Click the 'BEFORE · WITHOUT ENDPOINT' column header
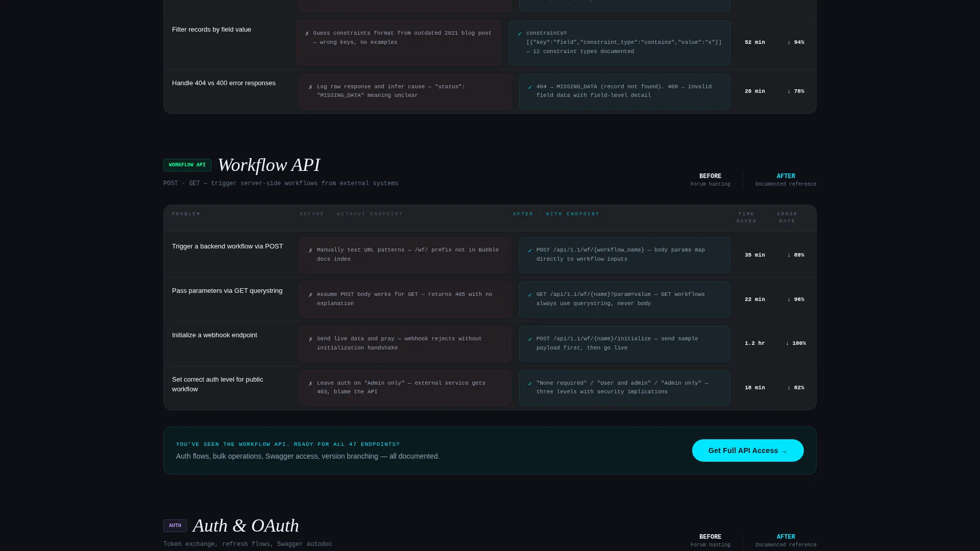 (x=351, y=214)
